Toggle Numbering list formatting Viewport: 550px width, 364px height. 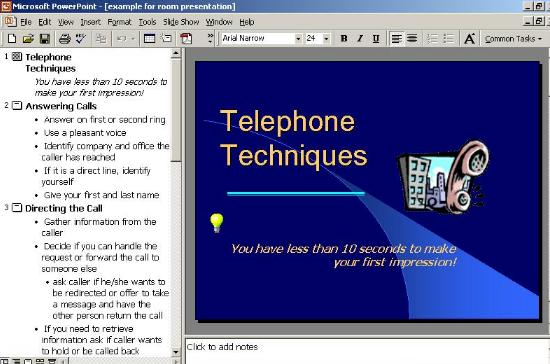pyautogui.click(x=432, y=39)
